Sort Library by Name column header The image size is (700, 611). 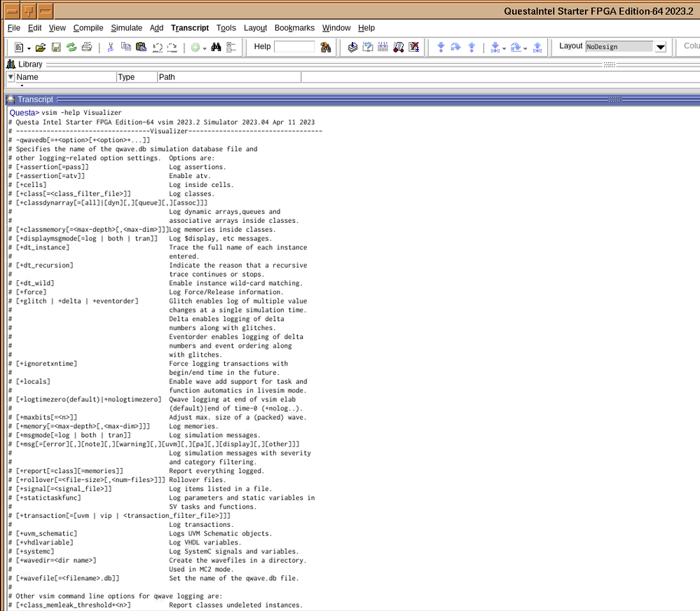coord(66,77)
